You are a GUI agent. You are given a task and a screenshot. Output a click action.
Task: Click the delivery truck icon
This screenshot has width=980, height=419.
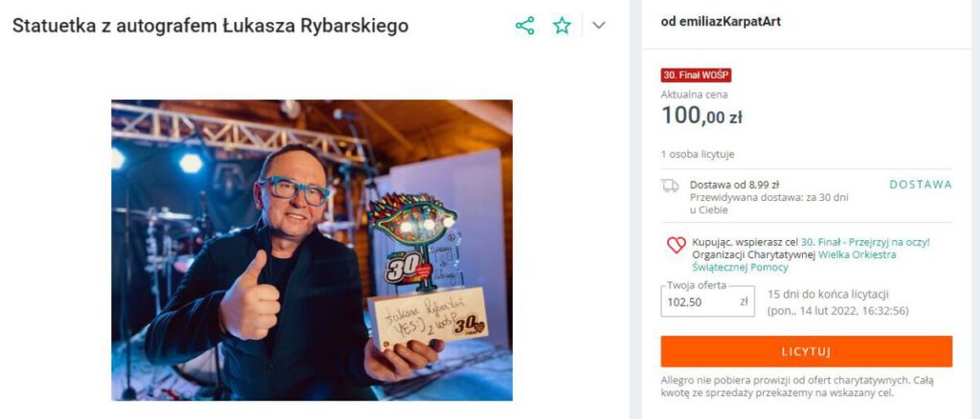click(670, 186)
